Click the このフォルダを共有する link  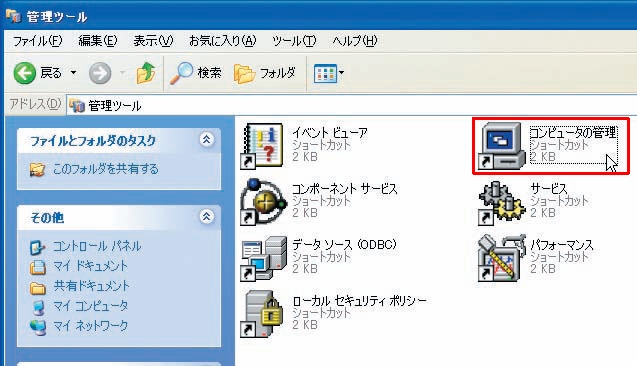[x=106, y=169]
